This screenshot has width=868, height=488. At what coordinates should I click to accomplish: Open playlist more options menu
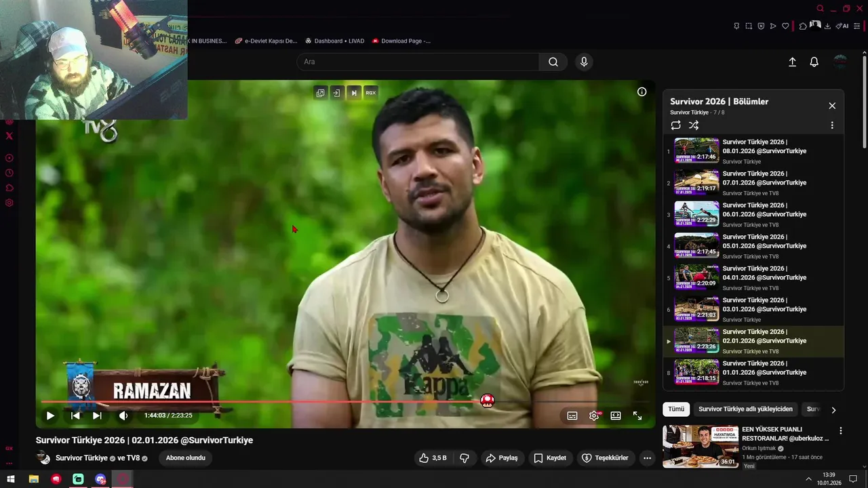point(832,125)
